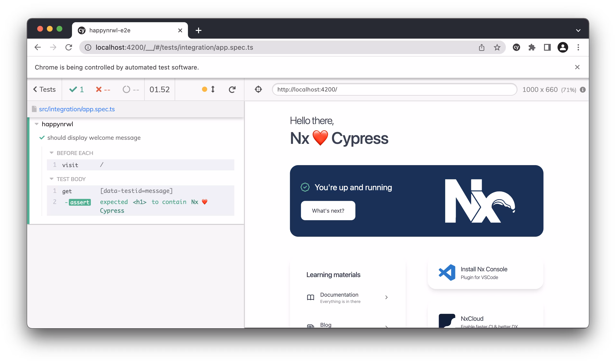Dismiss the automated test software notification
The image size is (616, 364).
click(577, 67)
